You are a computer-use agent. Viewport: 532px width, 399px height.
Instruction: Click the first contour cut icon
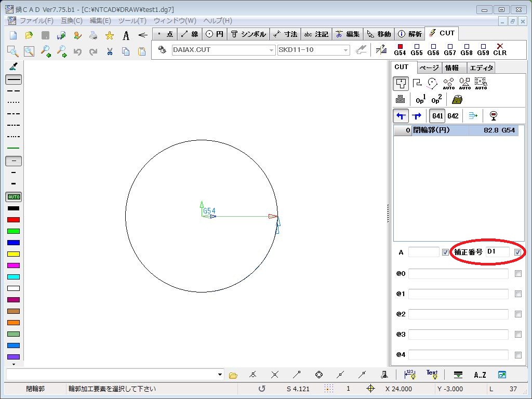(401, 84)
